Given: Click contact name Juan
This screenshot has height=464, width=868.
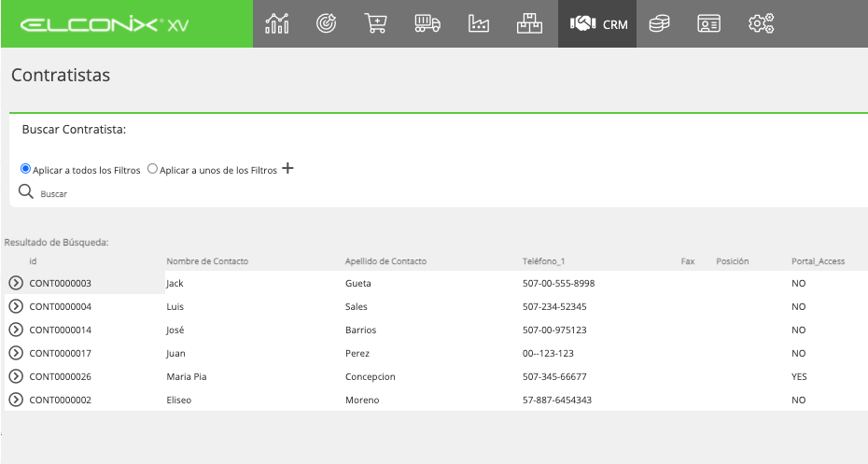Looking at the screenshot, I should click(176, 353).
